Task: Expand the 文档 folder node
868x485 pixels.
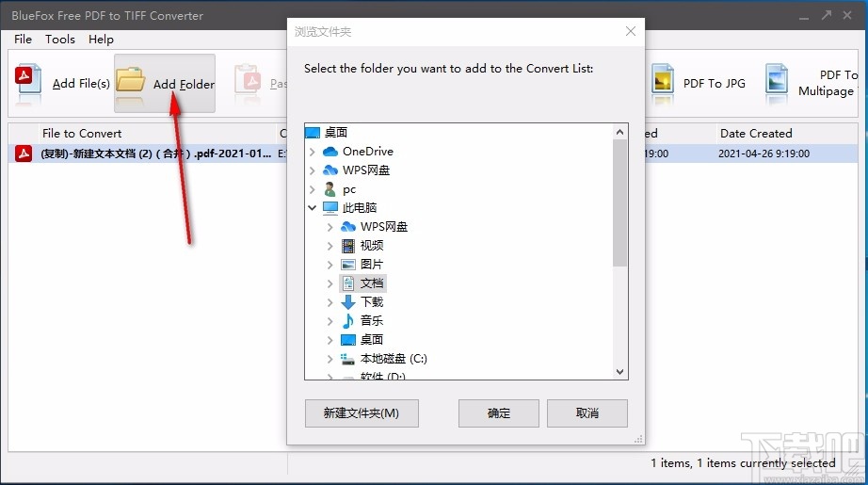Action: [330, 283]
